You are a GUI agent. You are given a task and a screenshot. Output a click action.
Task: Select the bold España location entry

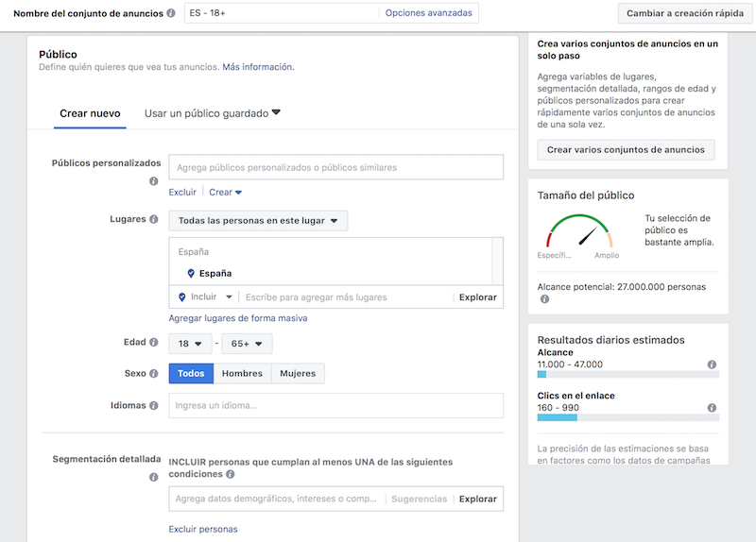pyautogui.click(x=215, y=273)
